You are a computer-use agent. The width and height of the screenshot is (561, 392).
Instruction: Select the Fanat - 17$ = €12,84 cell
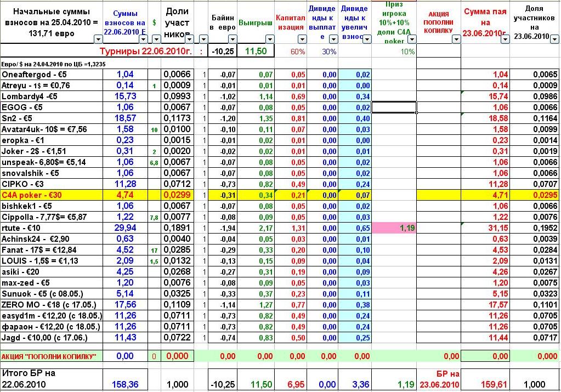click(52, 250)
